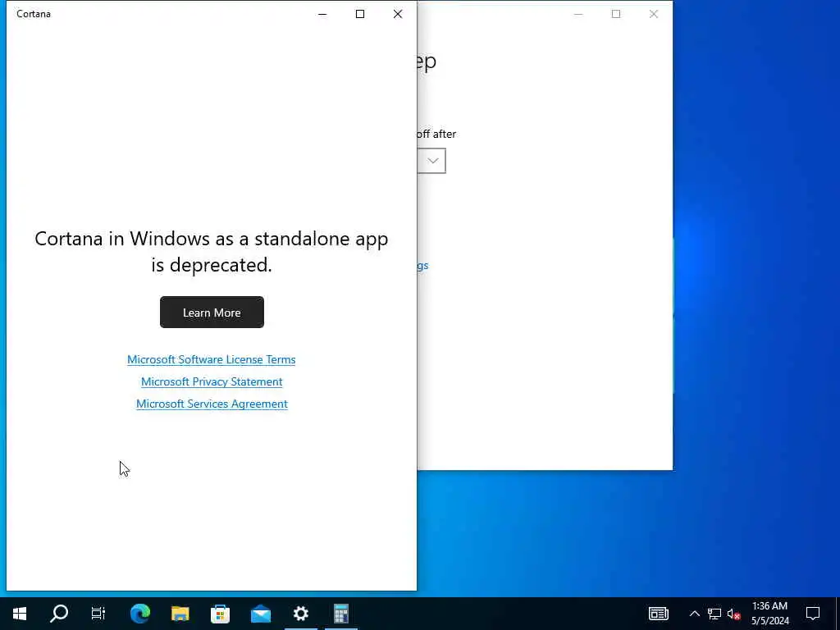Open taskbar Search magnifier
The image size is (840, 630).
(x=59, y=614)
